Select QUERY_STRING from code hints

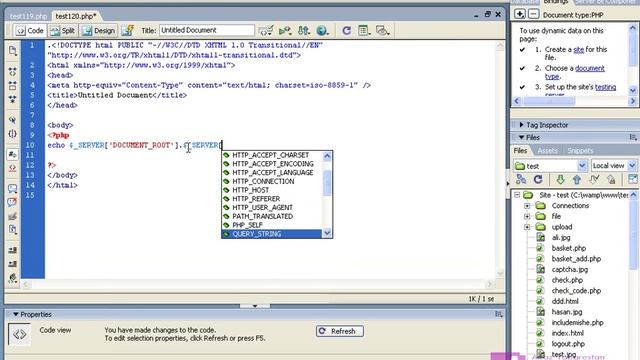pos(272,234)
